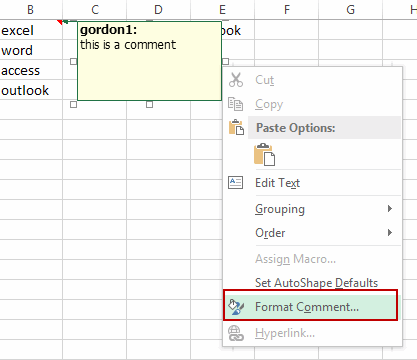Viewport: 417px width, 360px height.
Task: Click the Edit Text icon
Action: click(x=235, y=183)
